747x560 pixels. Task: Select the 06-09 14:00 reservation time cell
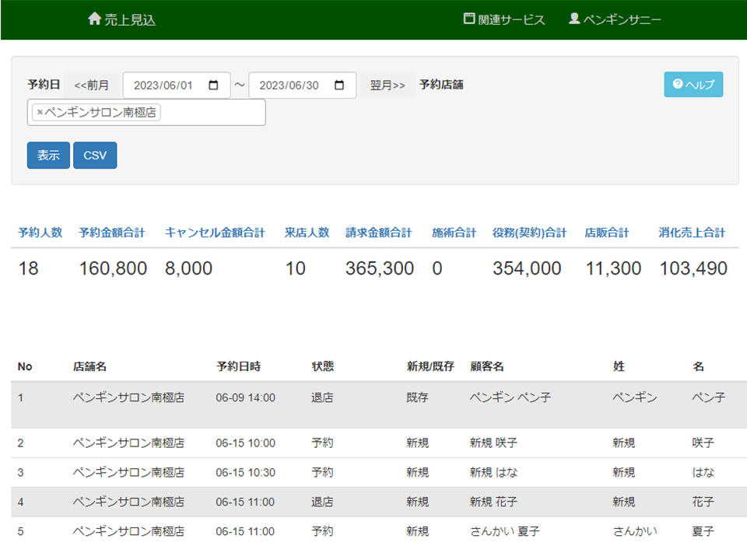click(245, 397)
